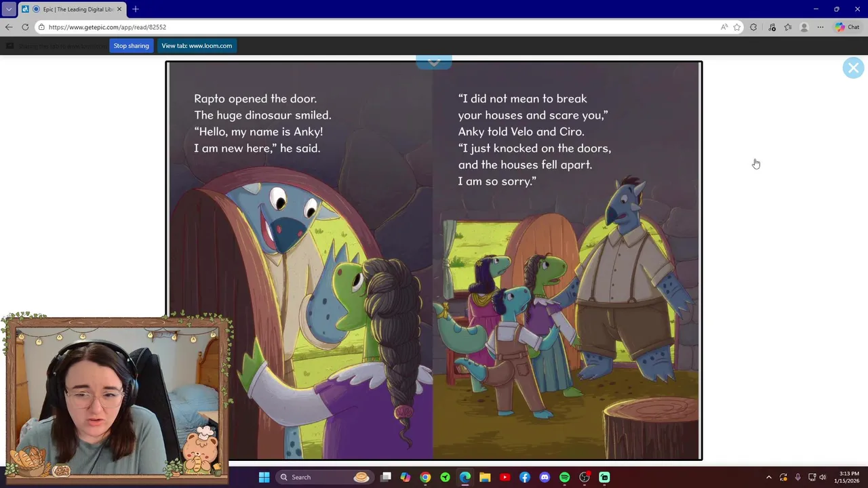Open Edge Settings and more menu

[x=821, y=27]
